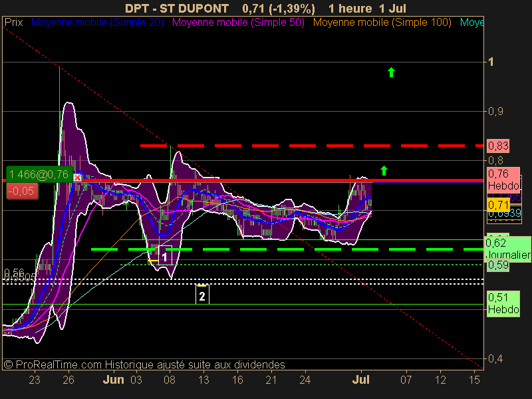Select the Prix legend label

click(x=13, y=23)
